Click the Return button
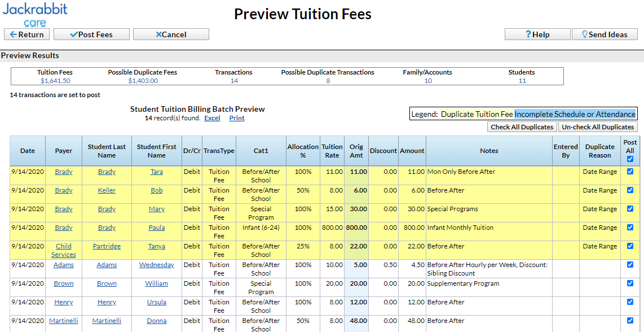Image resolution: width=644 pixels, height=332 pixels. pos(27,34)
